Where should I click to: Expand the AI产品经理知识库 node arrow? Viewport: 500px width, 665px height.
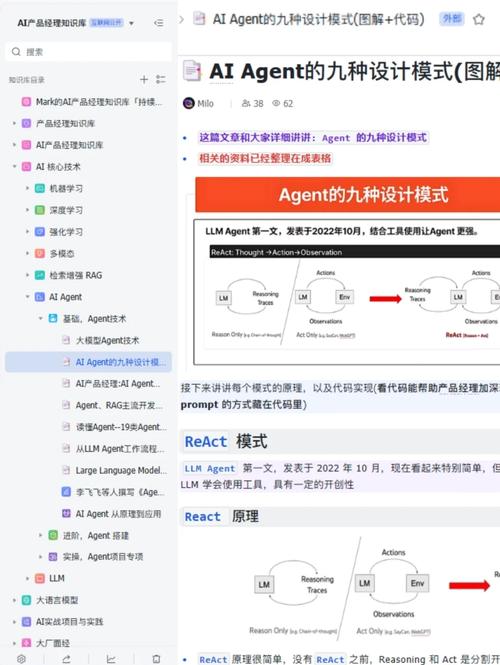[x=14, y=145]
